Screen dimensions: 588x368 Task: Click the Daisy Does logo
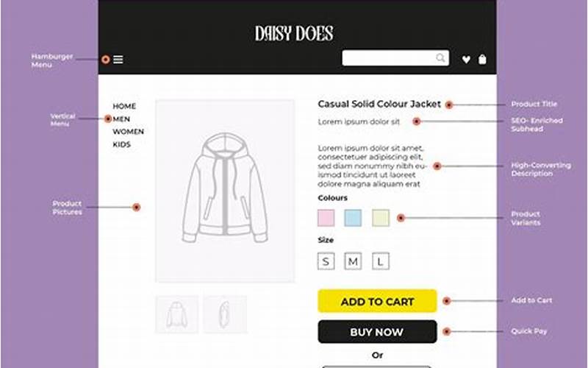pyautogui.click(x=294, y=33)
